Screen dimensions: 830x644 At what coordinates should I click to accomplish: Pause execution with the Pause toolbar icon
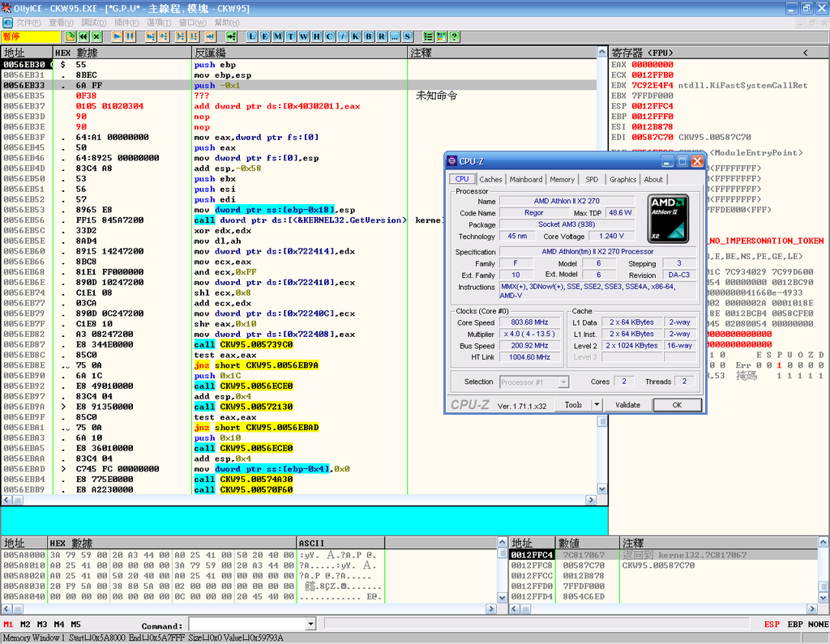point(130,36)
